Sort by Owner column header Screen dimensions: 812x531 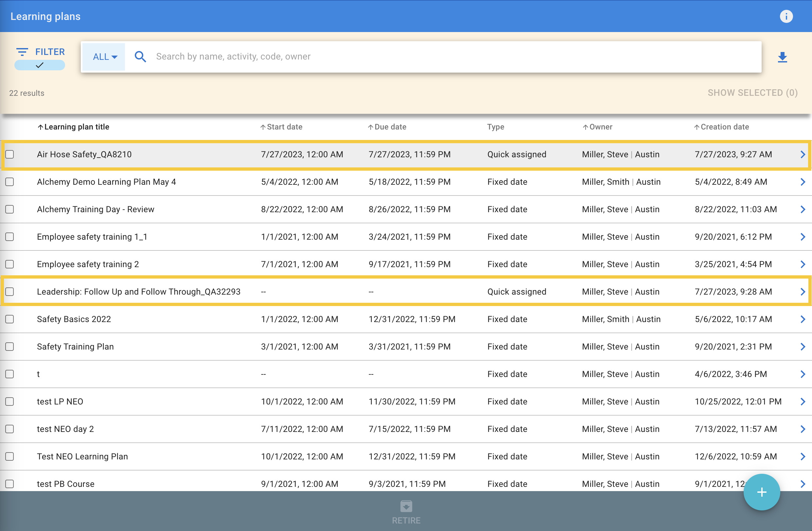(x=601, y=127)
